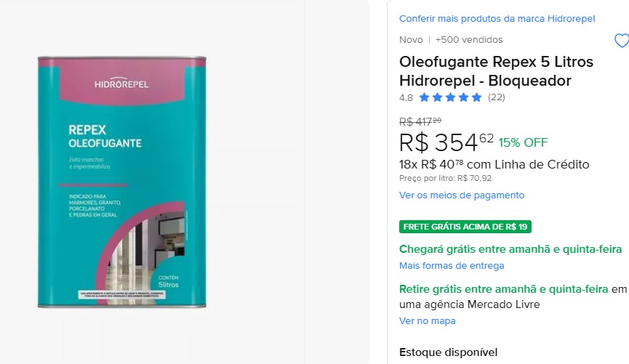The width and height of the screenshot is (629, 364).
Task: Click the 4.8 rating score
Action: click(x=406, y=98)
